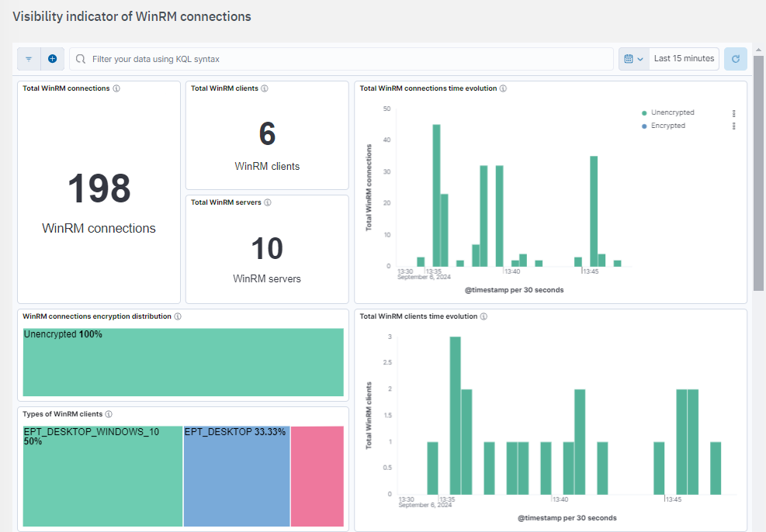766x532 pixels.
Task: Click the Last 15 minutes time range
Action: click(684, 59)
